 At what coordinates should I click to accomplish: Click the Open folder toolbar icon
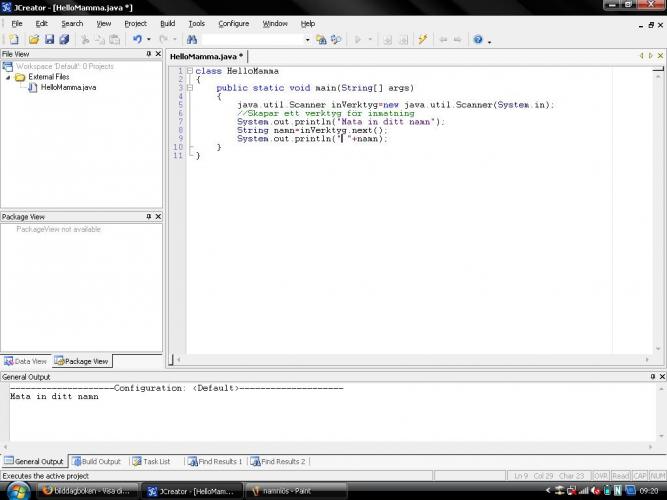34,40
